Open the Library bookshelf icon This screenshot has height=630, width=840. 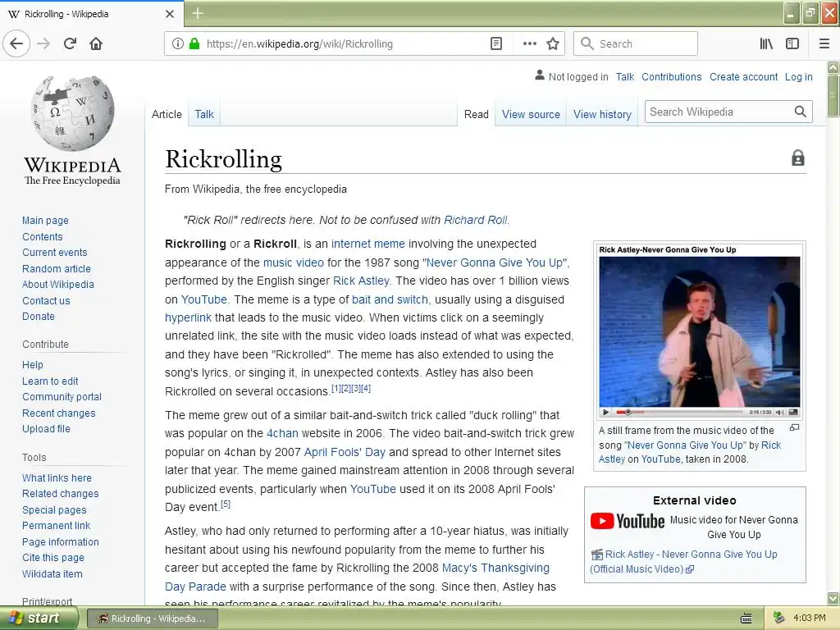(766, 44)
